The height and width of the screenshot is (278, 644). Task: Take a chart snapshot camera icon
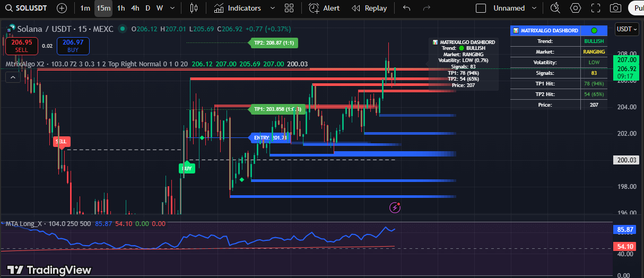click(x=615, y=8)
